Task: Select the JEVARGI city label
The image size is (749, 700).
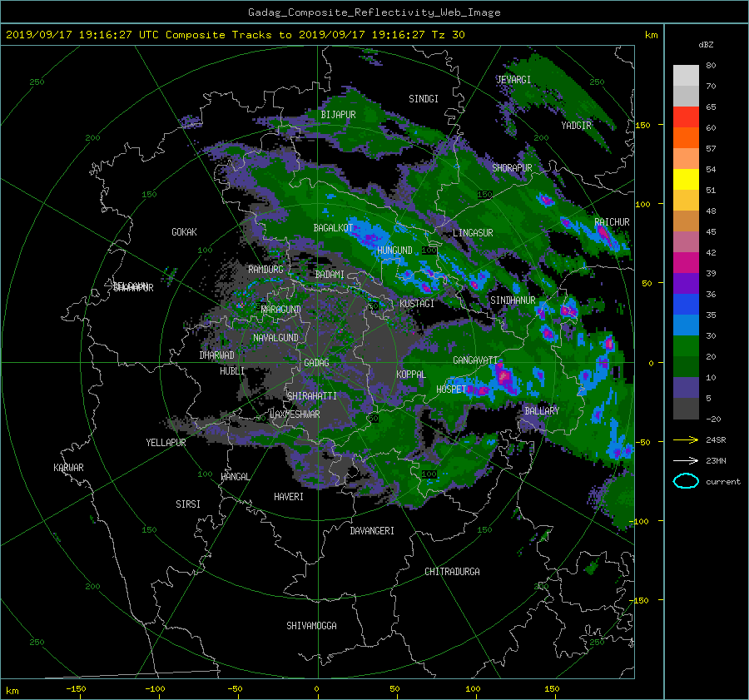Action: coord(513,80)
